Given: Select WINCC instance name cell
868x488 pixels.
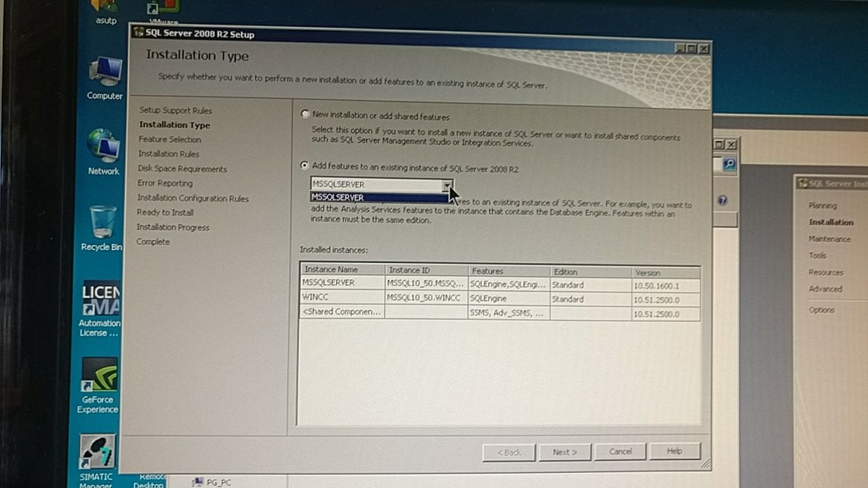Looking at the screenshot, I should [342, 297].
